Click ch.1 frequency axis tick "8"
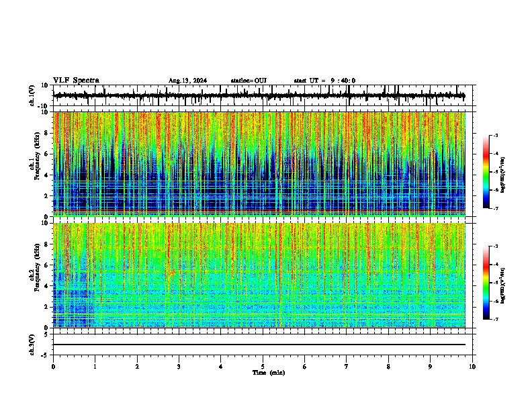The height and width of the screenshot is (411, 532). pyautogui.click(x=47, y=133)
